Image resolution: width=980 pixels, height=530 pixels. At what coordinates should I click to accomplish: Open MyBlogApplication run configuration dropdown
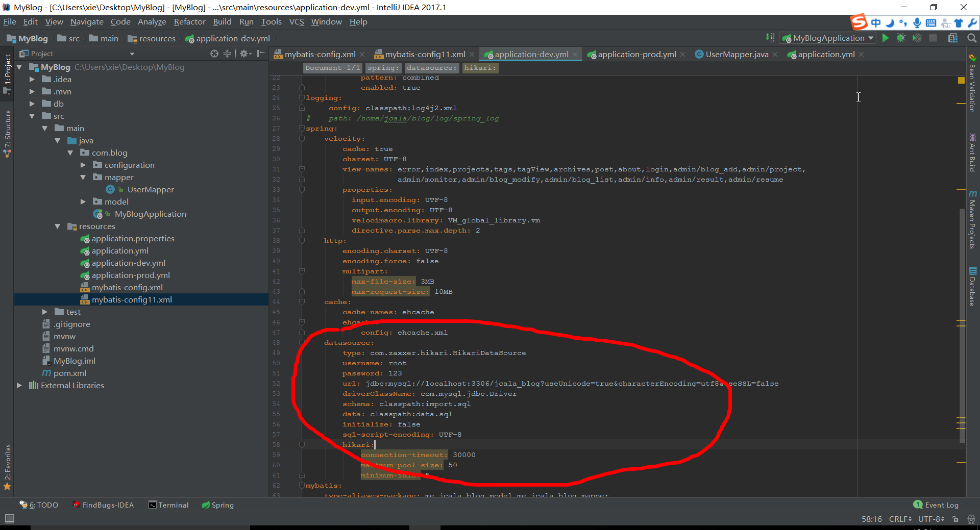coord(828,38)
